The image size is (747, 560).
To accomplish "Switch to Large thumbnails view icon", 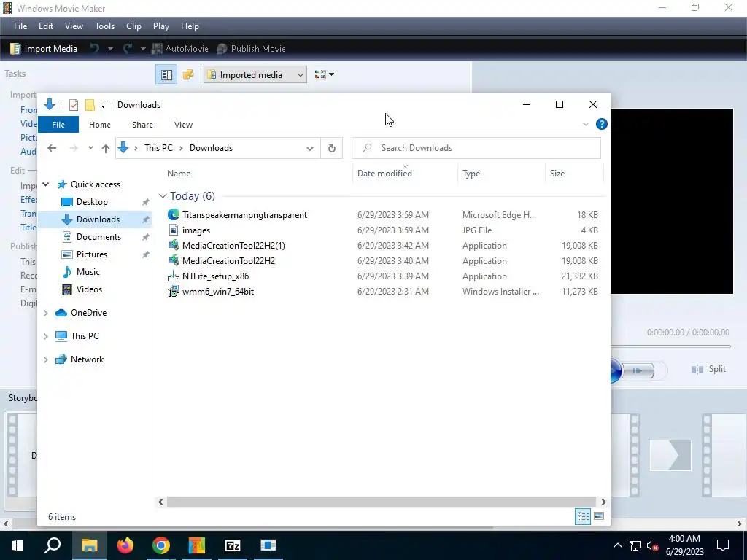I will point(599,517).
